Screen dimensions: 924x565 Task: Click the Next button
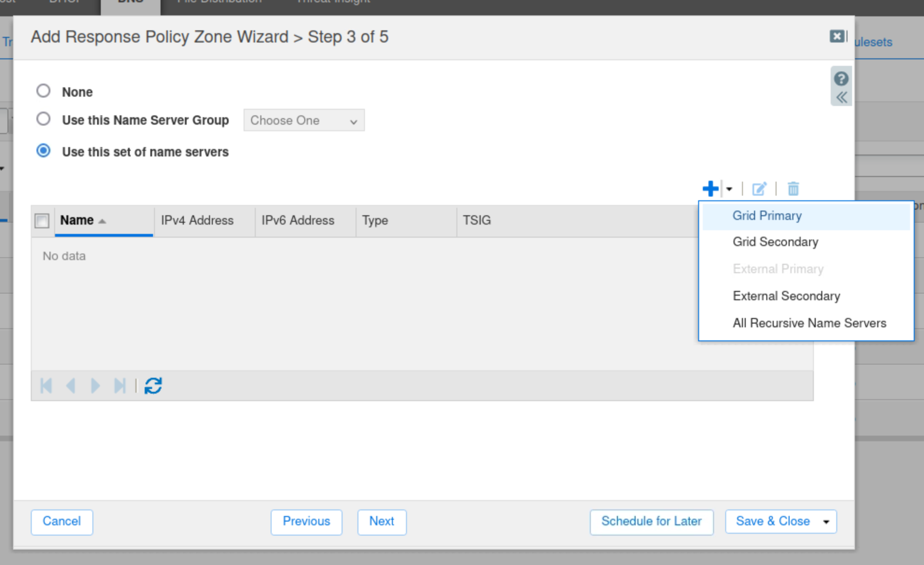click(381, 522)
